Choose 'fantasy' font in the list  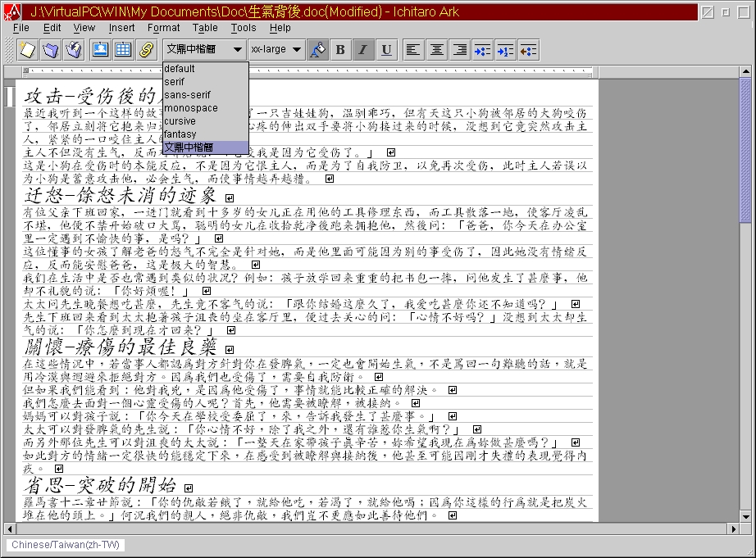206,134
